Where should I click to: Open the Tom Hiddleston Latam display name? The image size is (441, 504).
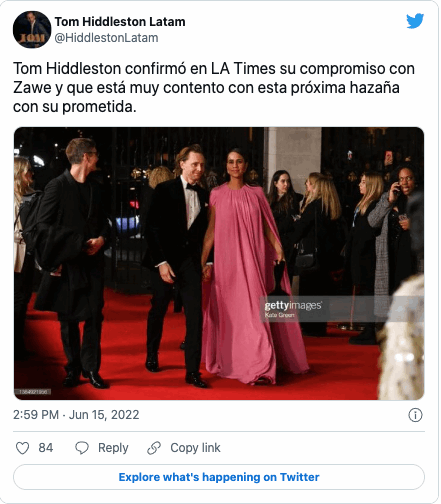[x=120, y=22]
